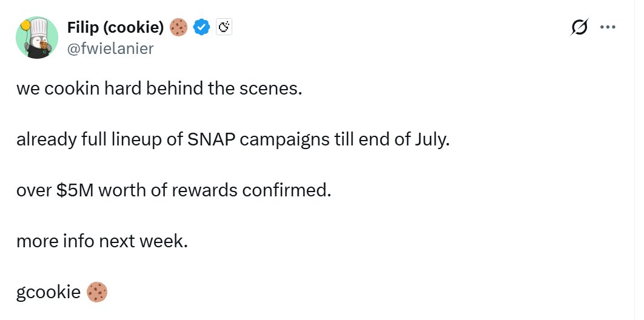
Task: Open the Grok explain-post icon
Action: tap(579, 27)
